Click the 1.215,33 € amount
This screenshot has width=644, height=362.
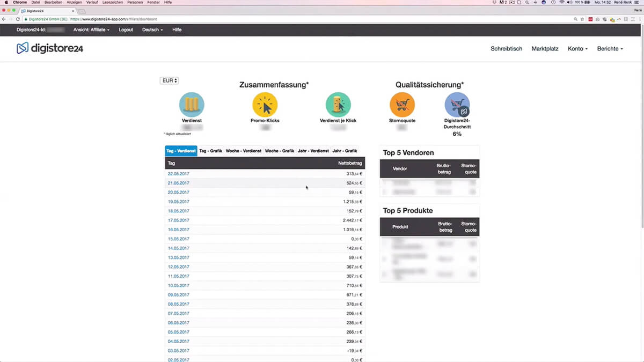pos(353,202)
